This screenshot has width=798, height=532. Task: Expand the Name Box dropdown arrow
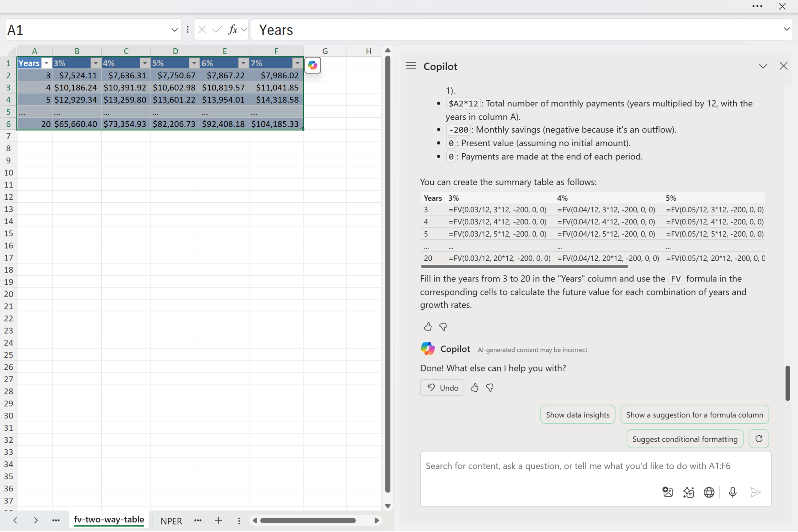[x=174, y=30]
